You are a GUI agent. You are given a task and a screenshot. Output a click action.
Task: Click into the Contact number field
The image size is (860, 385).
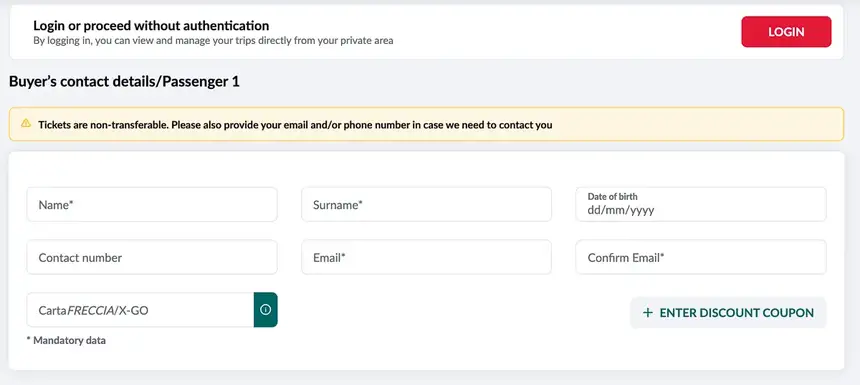pyautogui.click(x=152, y=257)
